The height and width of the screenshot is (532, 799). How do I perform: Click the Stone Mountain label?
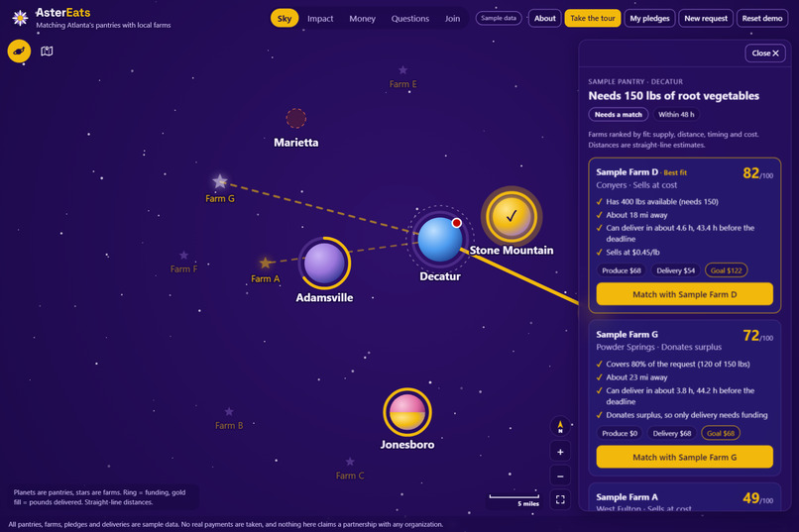coord(512,250)
